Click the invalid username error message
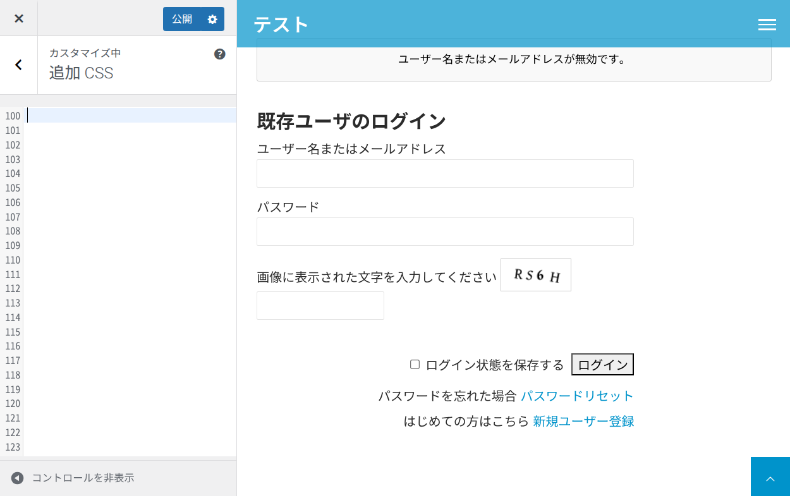 (512, 59)
